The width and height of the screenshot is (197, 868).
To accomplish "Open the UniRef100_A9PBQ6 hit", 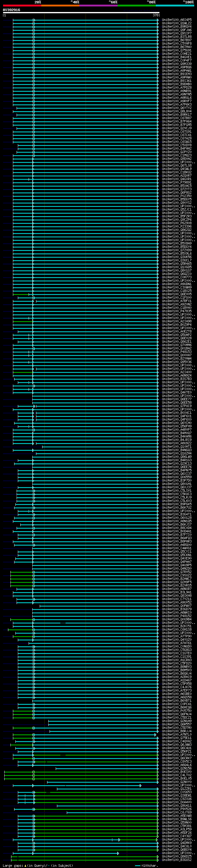I will point(177,67).
